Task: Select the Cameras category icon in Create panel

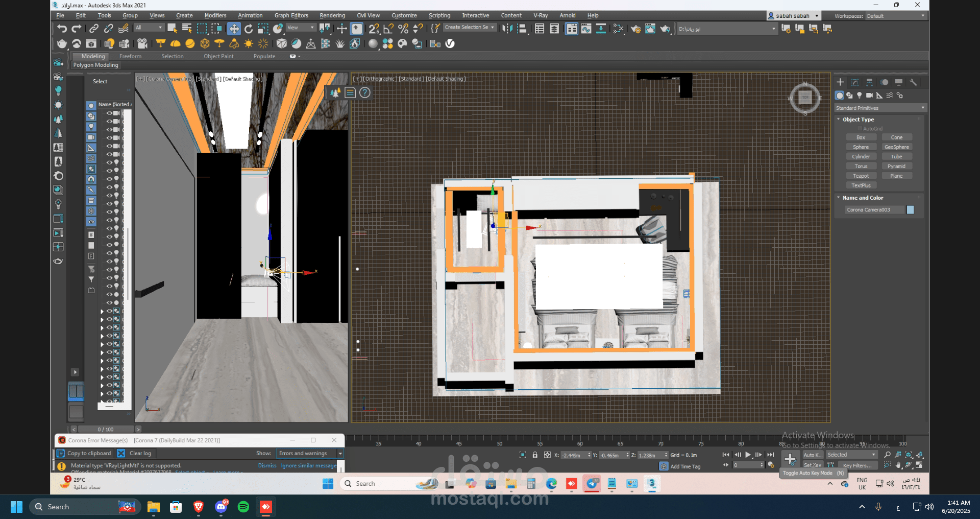Action: tap(869, 96)
